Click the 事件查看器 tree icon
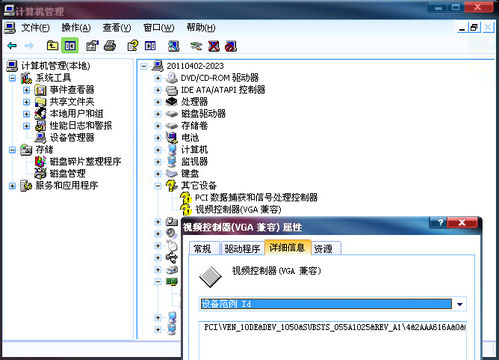 pyautogui.click(x=40, y=90)
